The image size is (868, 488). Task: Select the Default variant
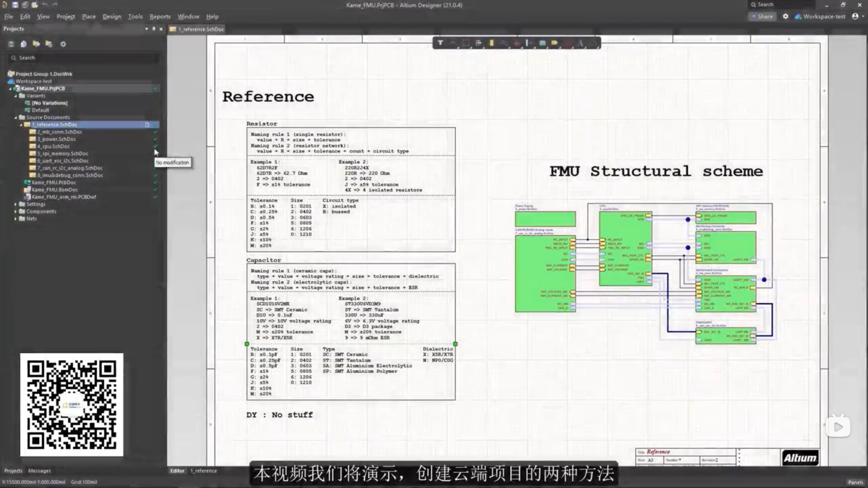pos(40,110)
